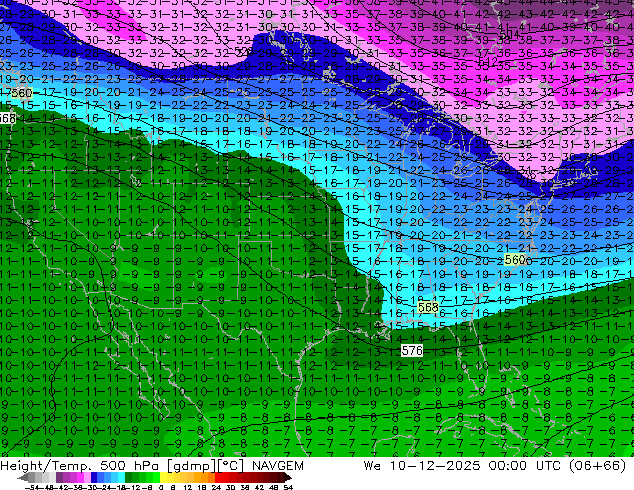This screenshot has width=634, height=490.
Task: Click the (06+66) forecast offset text
Action: (x=598, y=466)
